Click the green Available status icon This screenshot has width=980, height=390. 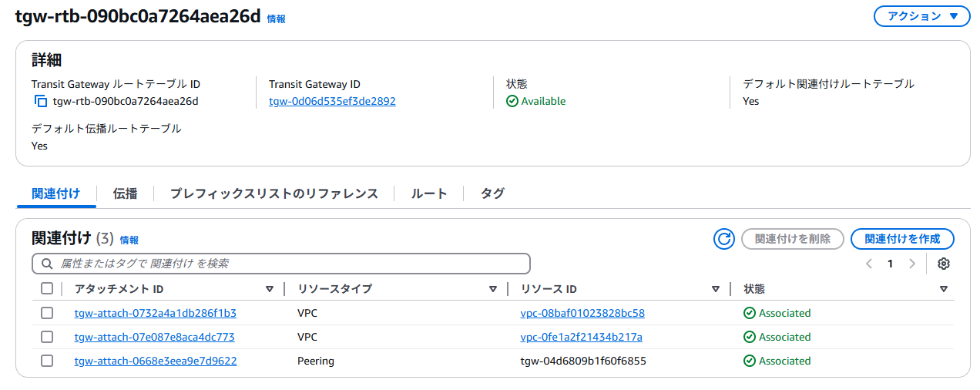(x=512, y=101)
